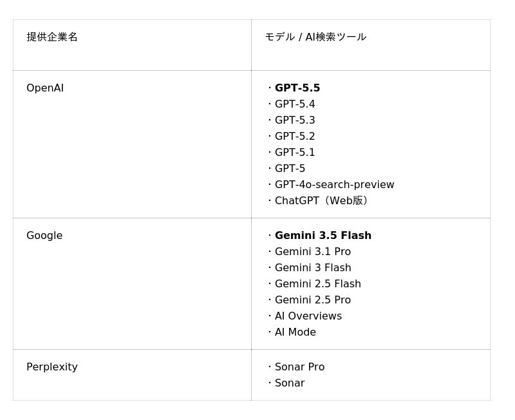Click the Gemini 2.5 Flash entry
The image size is (515, 420).
tap(317, 284)
